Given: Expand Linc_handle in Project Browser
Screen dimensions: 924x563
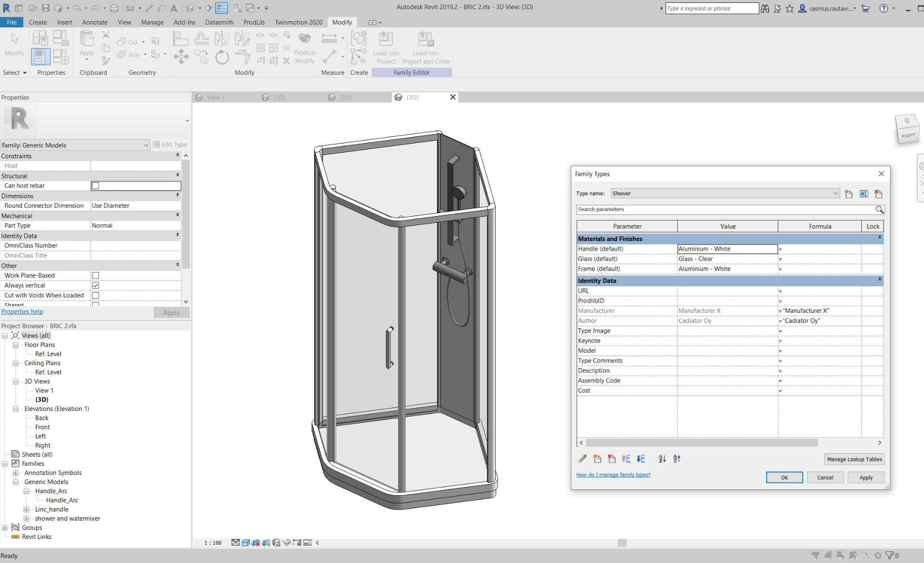Looking at the screenshot, I should (26, 510).
